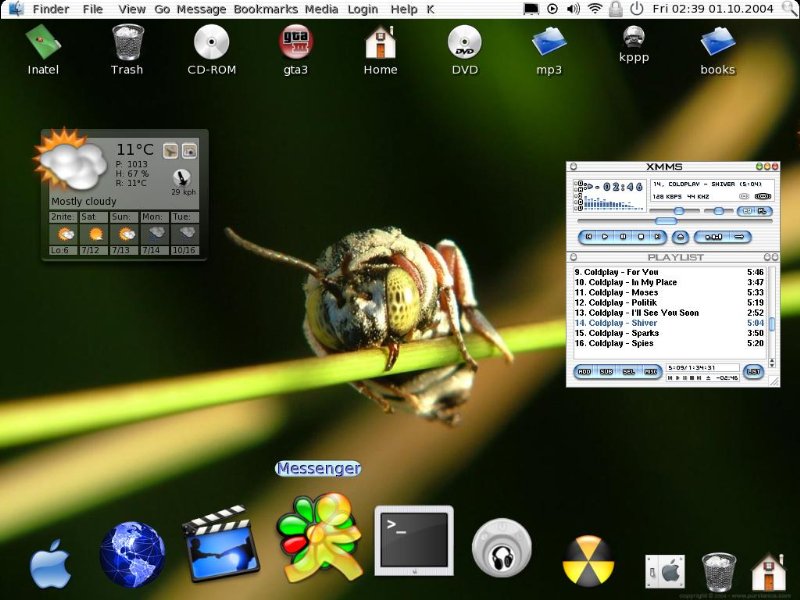Select '9. Coldplay - For You' track
The width and height of the screenshot is (800, 600).
(x=669, y=272)
